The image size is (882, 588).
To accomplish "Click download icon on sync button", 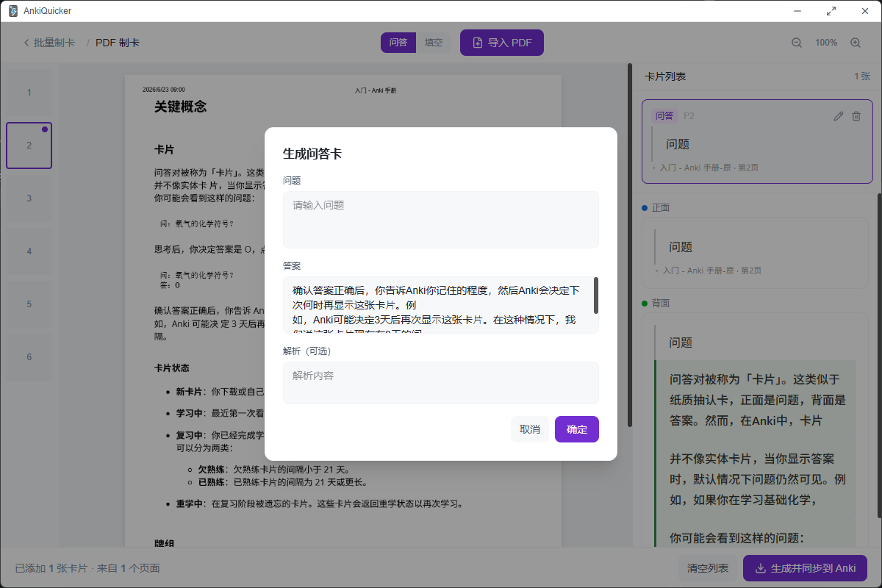I will [x=761, y=568].
